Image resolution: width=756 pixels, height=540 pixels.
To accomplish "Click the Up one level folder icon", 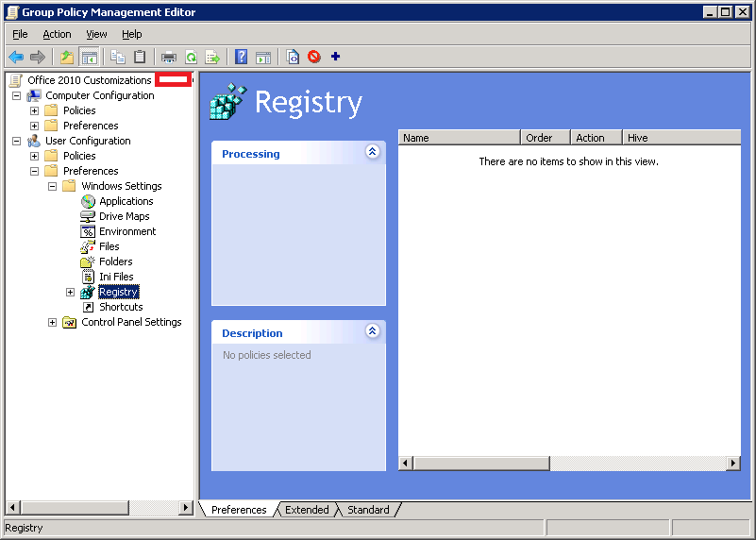I will 67,58.
